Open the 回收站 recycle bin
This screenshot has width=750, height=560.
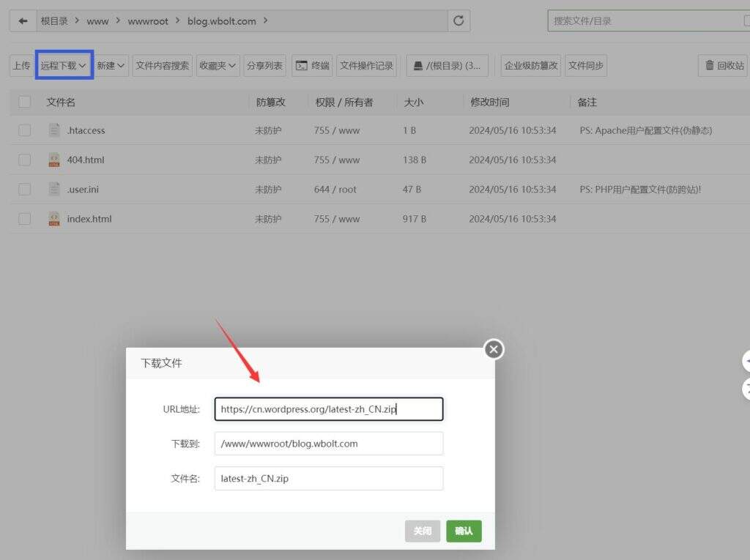(x=724, y=65)
